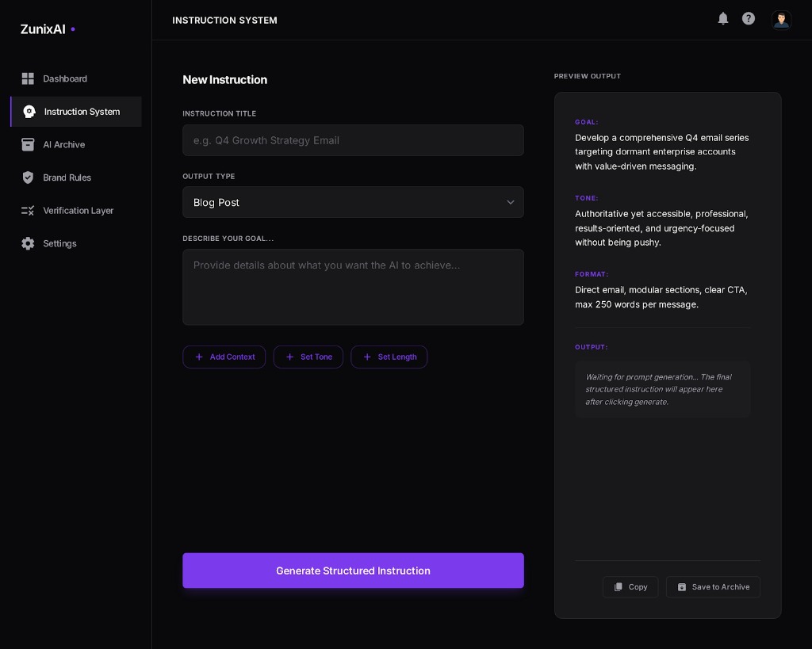Focus the Instruction Title input field

353,140
